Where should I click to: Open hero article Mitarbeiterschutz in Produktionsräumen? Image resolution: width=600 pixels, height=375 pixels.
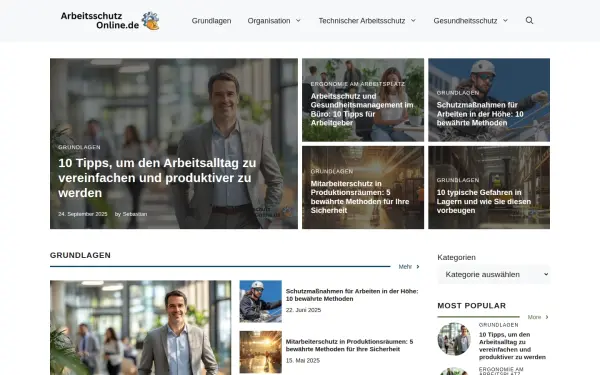360,197
